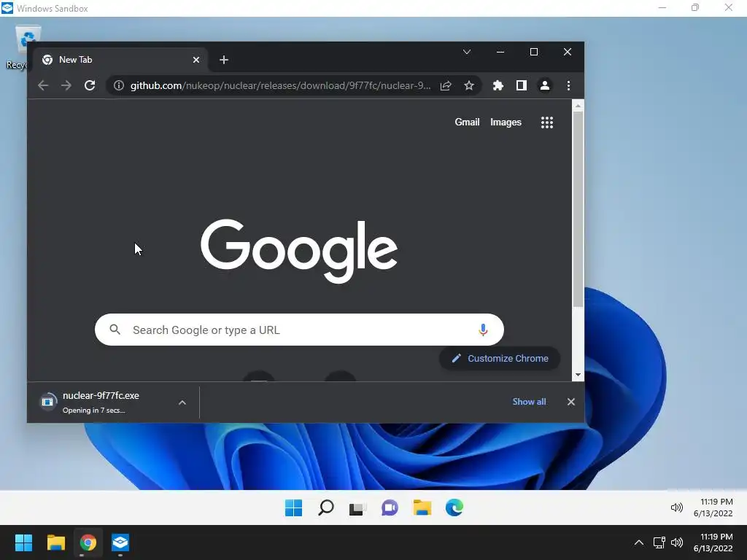Image resolution: width=747 pixels, height=560 pixels.
Task: Go forward in Chrome history
Action: click(x=66, y=86)
